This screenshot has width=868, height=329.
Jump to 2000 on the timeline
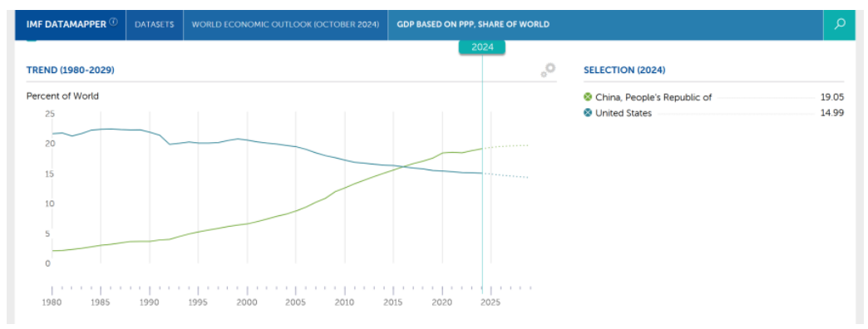click(247, 303)
